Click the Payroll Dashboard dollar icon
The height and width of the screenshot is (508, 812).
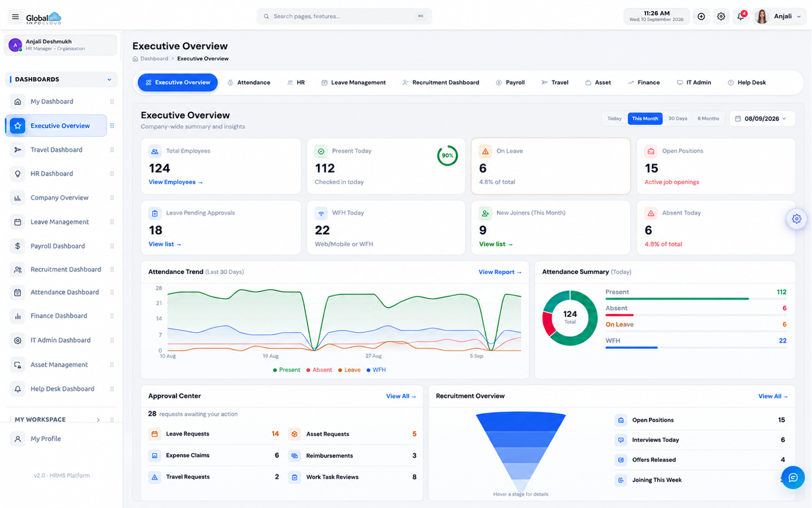18,246
